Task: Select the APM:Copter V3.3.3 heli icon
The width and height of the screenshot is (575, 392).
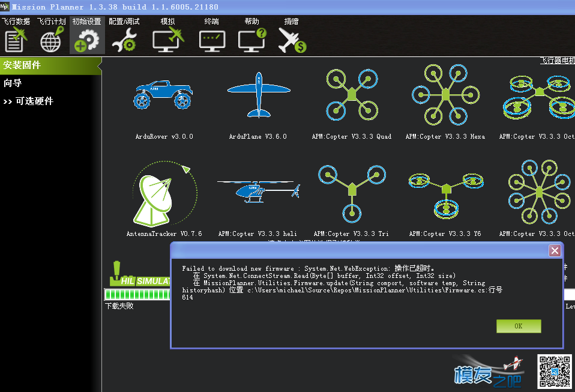Action: coord(259,191)
